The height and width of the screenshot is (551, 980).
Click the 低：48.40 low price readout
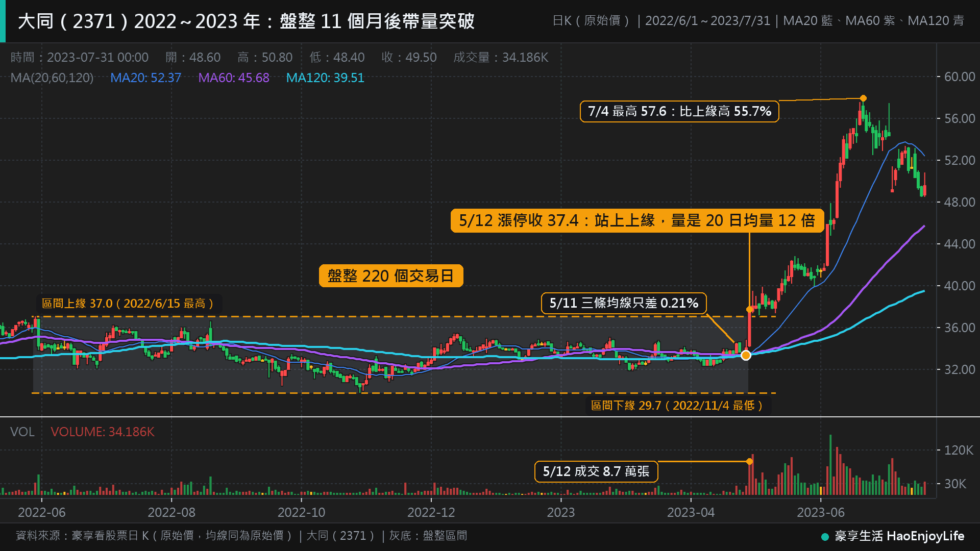pyautogui.click(x=337, y=57)
